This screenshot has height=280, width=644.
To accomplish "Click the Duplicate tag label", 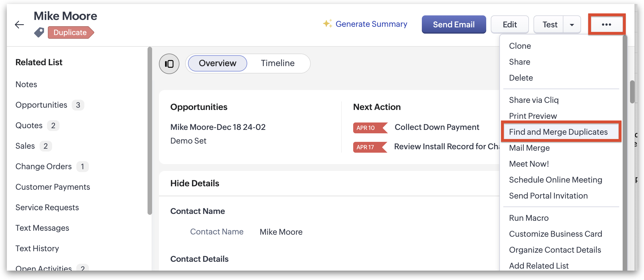I will [x=70, y=32].
